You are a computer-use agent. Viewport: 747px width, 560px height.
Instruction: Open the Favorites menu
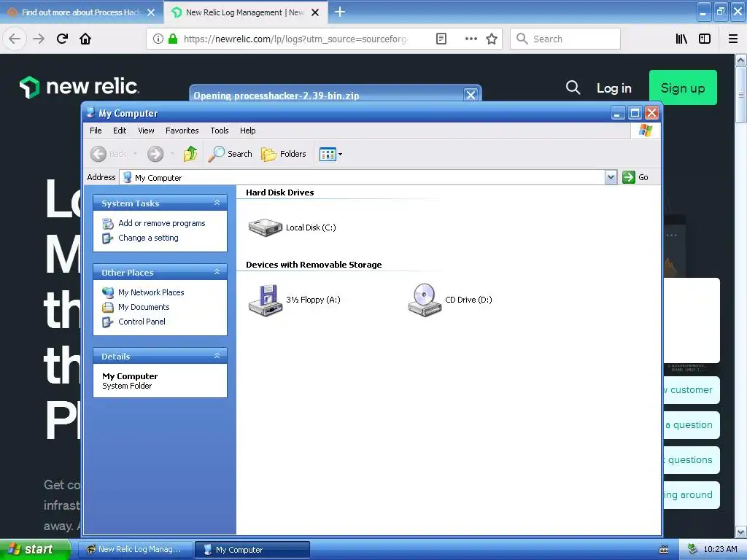click(182, 131)
